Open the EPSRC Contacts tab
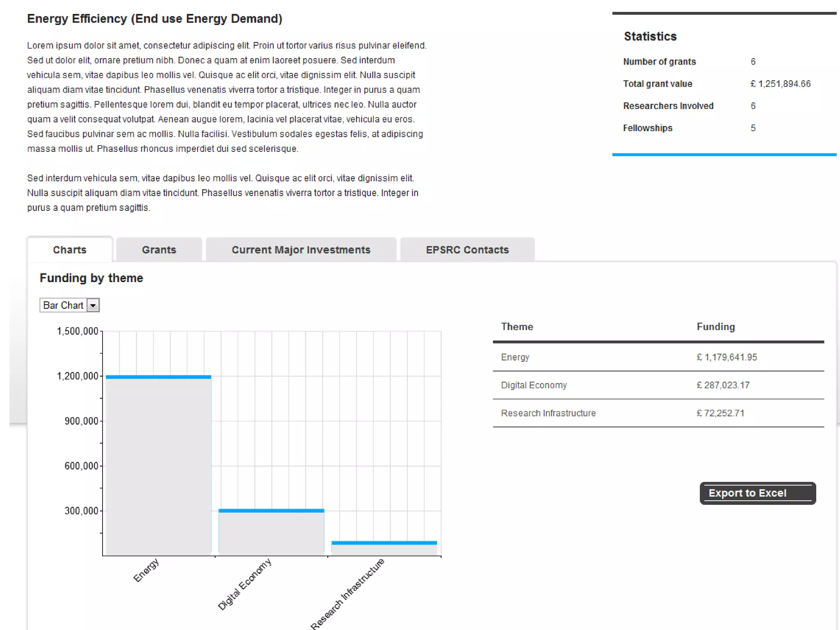Viewport: 840px width, 630px height. tap(468, 249)
